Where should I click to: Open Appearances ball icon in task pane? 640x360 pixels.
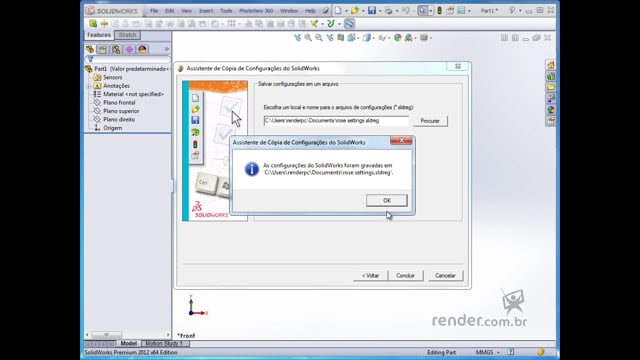click(551, 109)
